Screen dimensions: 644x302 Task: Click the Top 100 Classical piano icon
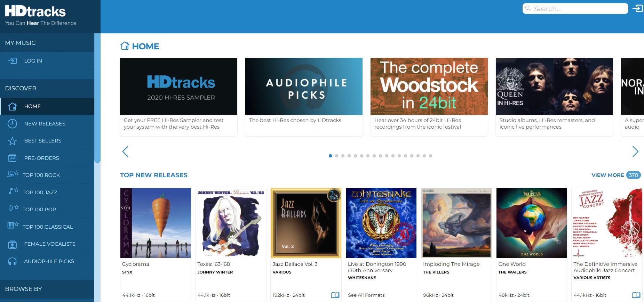(13, 226)
